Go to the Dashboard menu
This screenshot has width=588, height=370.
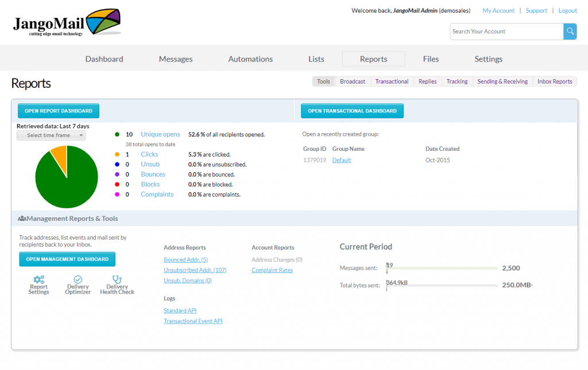click(105, 59)
